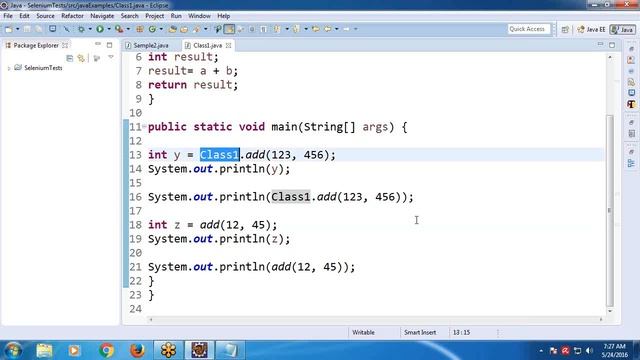
Task: Toggle Link with Editor in Package Explorer
Action: (81, 58)
